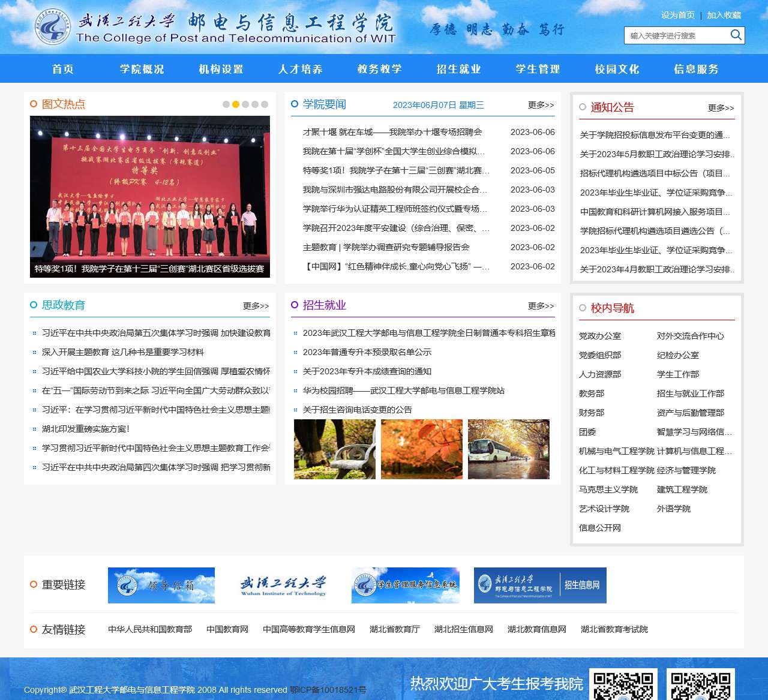Click the 招生信息网 banner
This screenshot has height=700, width=768.
pos(539,585)
